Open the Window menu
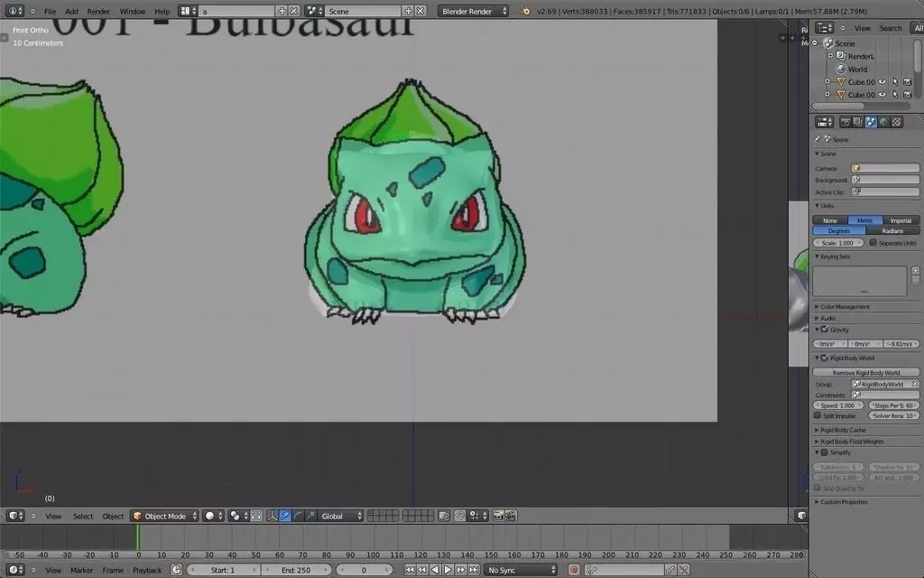 tap(133, 11)
